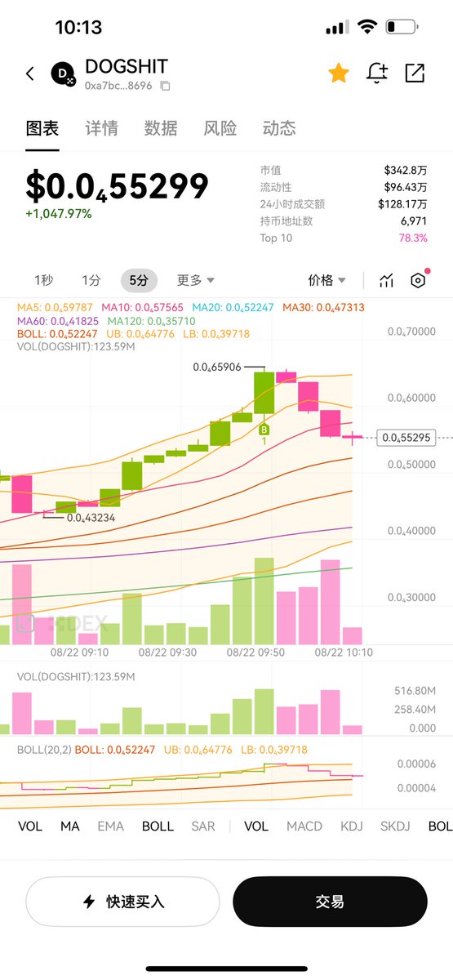
Task: Open the chart settings hexagon icon
Action: tap(418, 280)
